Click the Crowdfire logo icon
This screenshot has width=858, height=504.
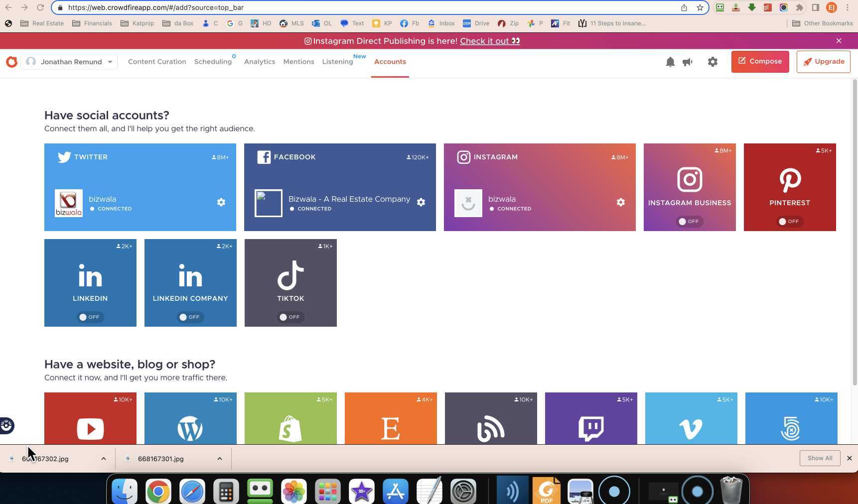[x=11, y=62]
